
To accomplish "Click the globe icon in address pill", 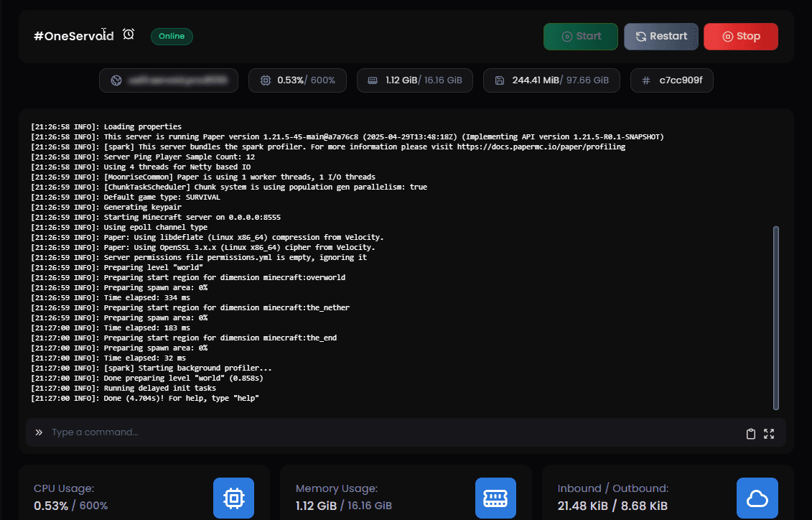I will [x=116, y=80].
